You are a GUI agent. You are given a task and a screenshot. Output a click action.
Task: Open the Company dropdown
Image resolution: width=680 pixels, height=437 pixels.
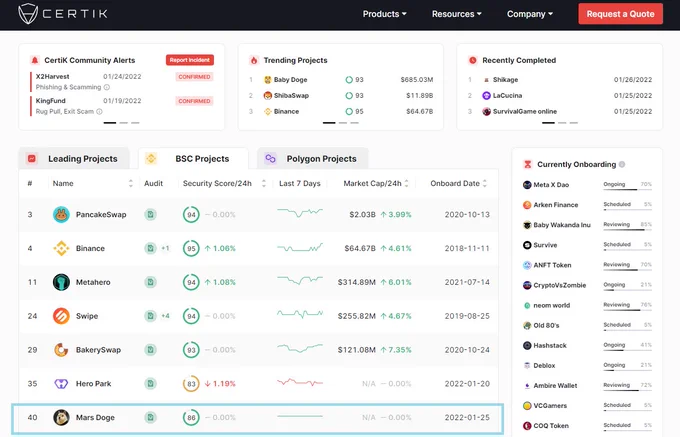point(530,14)
